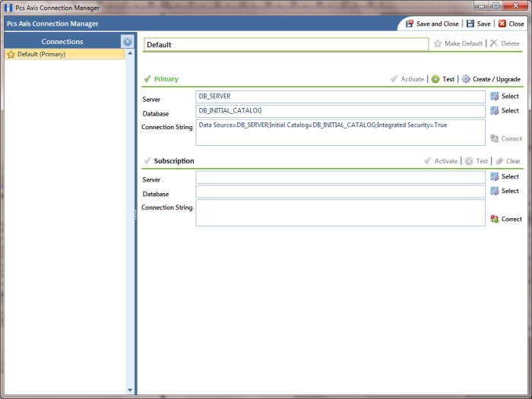Click the connection name field showing Default
The height and width of the screenshot is (399, 532).
(287, 44)
